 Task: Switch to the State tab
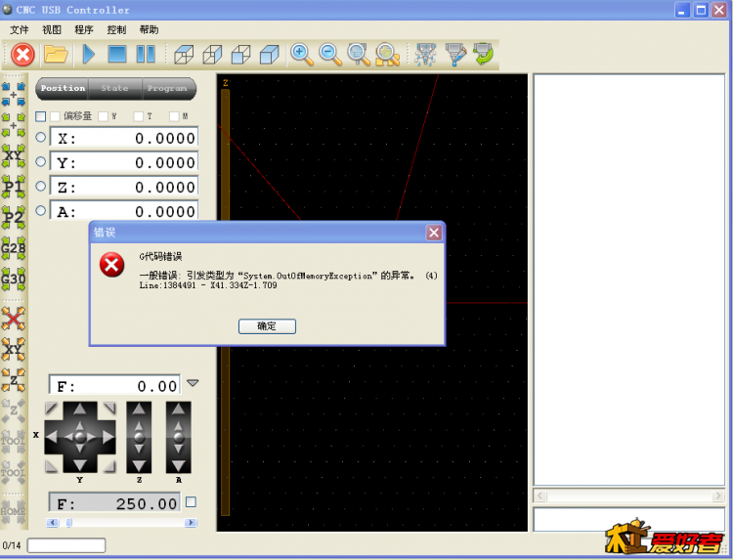[x=115, y=88]
